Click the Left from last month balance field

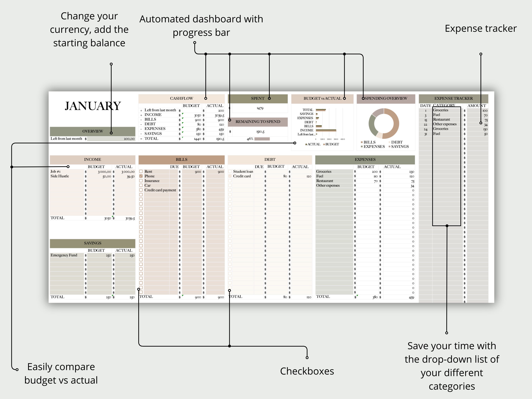point(111,139)
